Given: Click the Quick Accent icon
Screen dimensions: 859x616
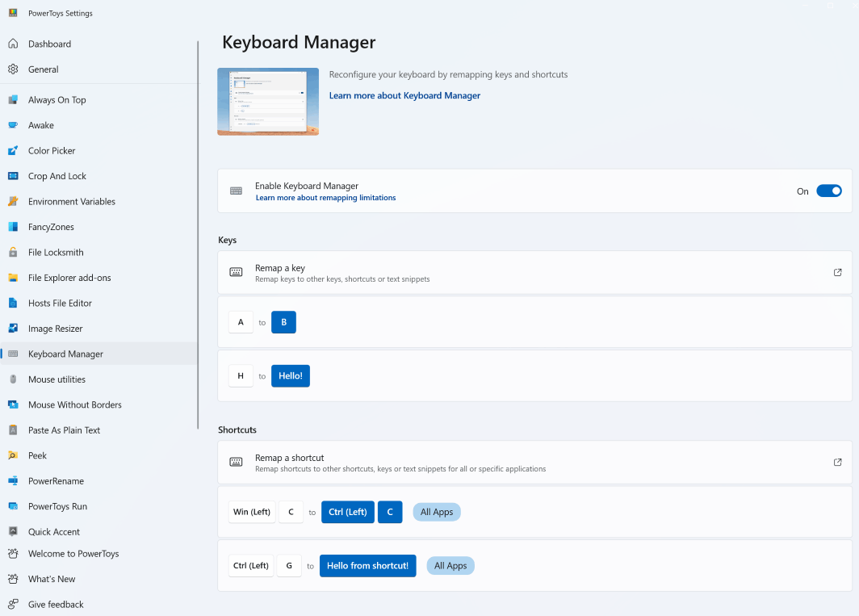Looking at the screenshot, I should (13, 531).
